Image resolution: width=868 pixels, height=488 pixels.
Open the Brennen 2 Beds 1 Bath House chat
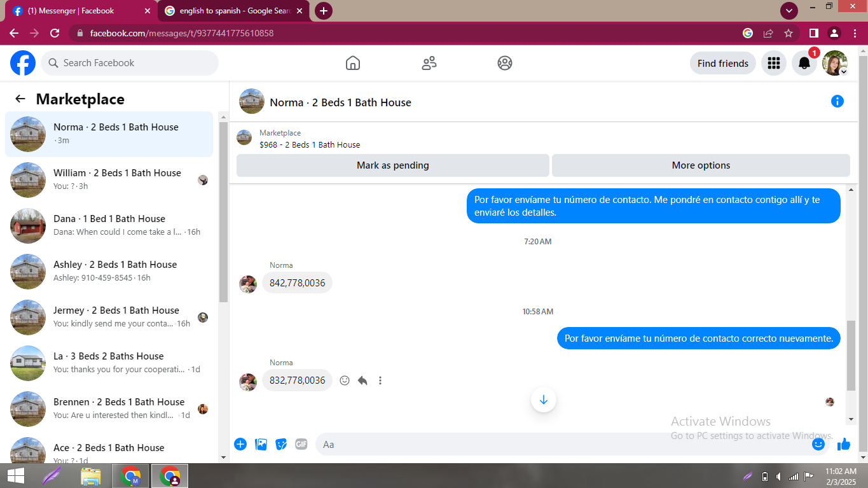pos(109,409)
